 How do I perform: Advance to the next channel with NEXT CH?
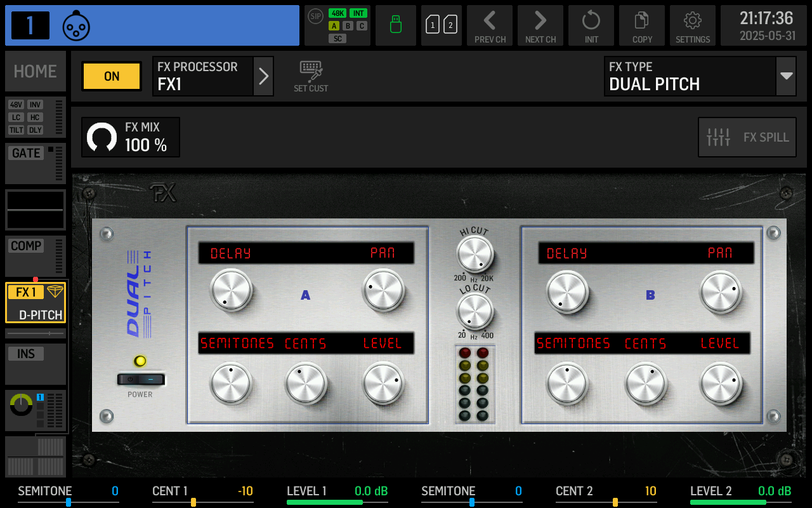pos(540,25)
